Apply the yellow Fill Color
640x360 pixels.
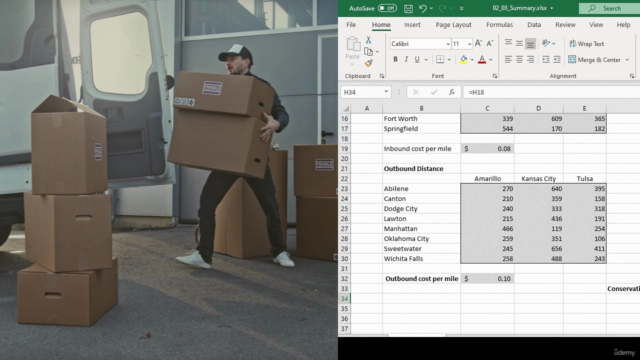click(463, 60)
